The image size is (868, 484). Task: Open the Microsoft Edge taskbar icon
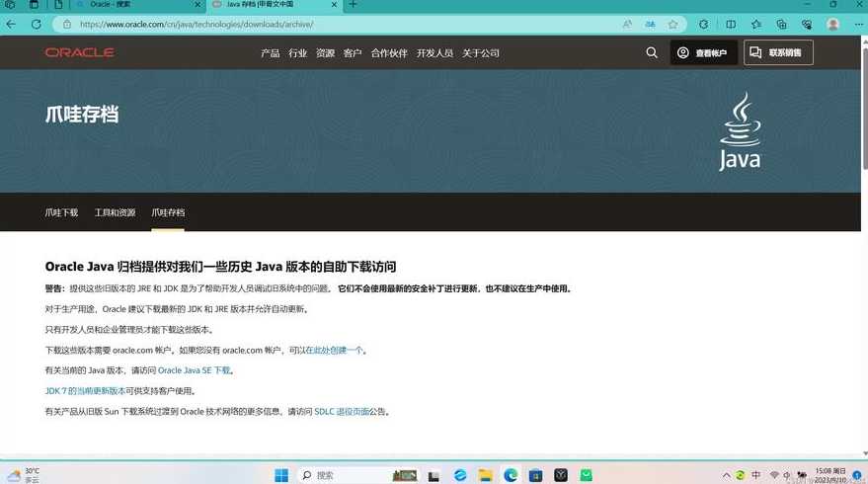(511, 475)
